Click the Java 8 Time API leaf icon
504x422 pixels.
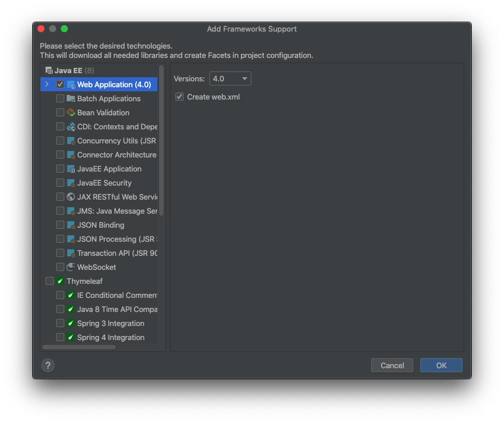pos(71,310)
